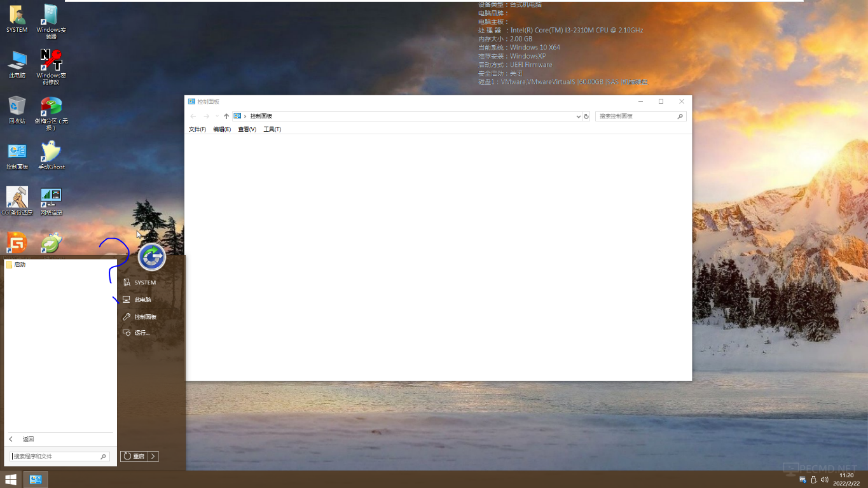Open the 文件(F) menu

click(x=197, y=129)
